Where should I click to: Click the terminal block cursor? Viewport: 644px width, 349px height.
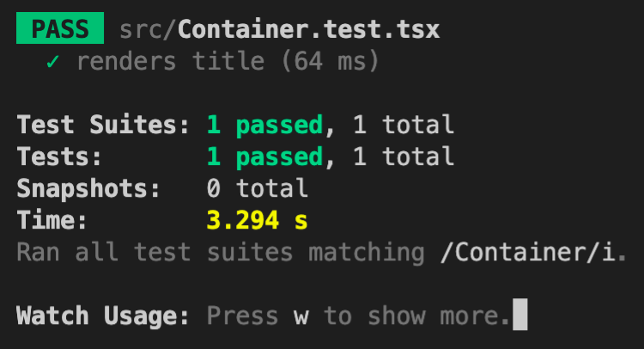pos(519,315)
